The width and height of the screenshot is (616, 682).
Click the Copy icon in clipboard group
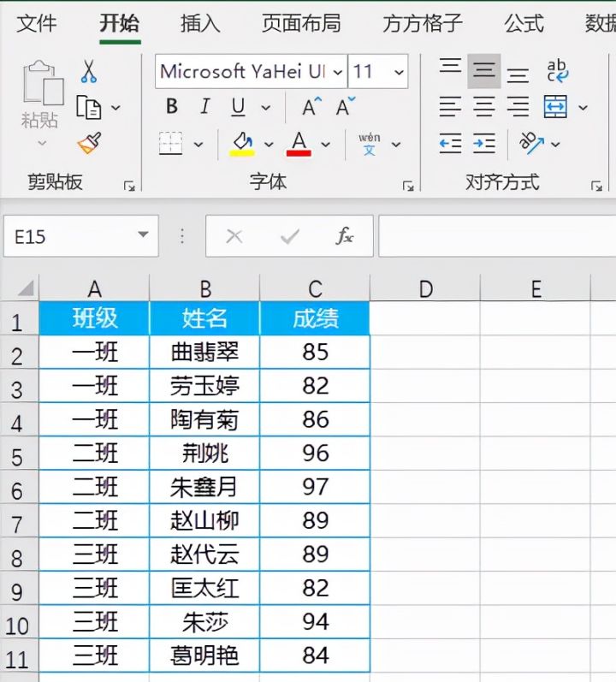89,108
